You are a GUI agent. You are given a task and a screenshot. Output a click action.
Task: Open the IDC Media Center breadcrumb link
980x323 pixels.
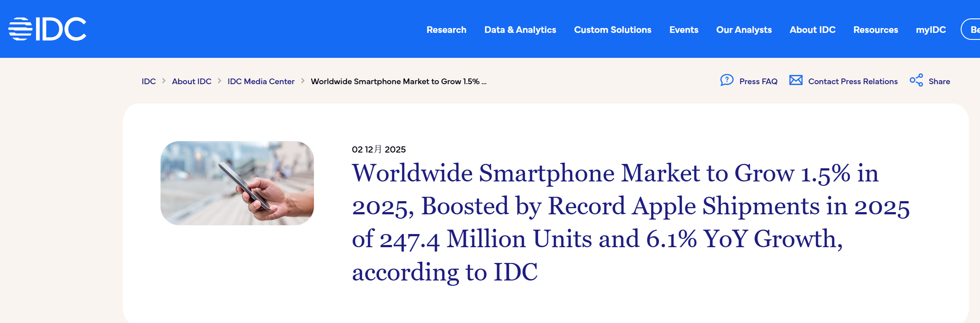261,82
